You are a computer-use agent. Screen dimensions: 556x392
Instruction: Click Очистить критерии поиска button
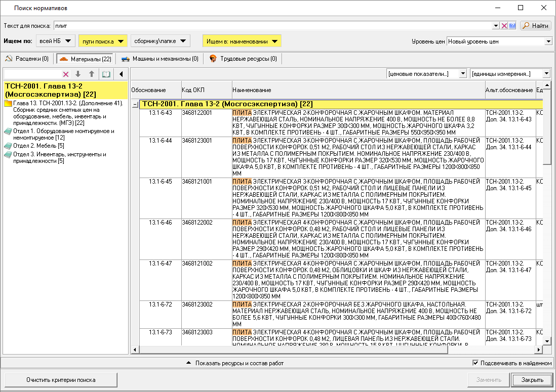pyautogui.click(x=61, y=380)
